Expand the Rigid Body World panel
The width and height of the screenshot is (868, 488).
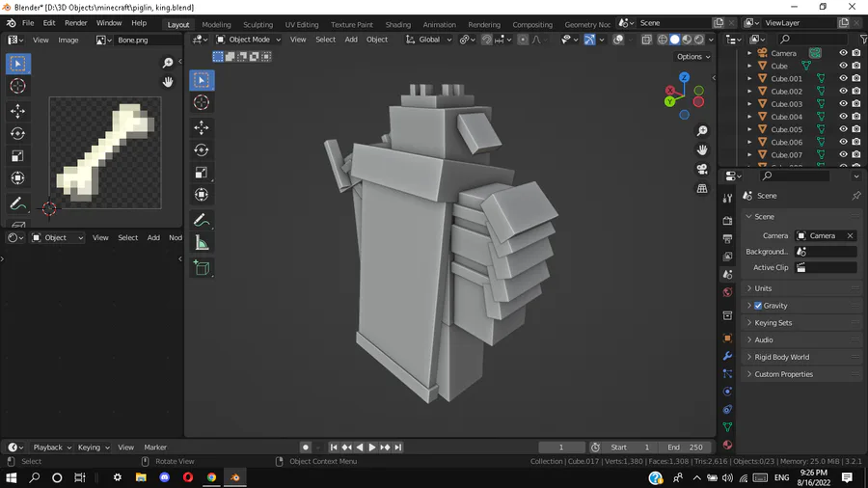(801, 357)
